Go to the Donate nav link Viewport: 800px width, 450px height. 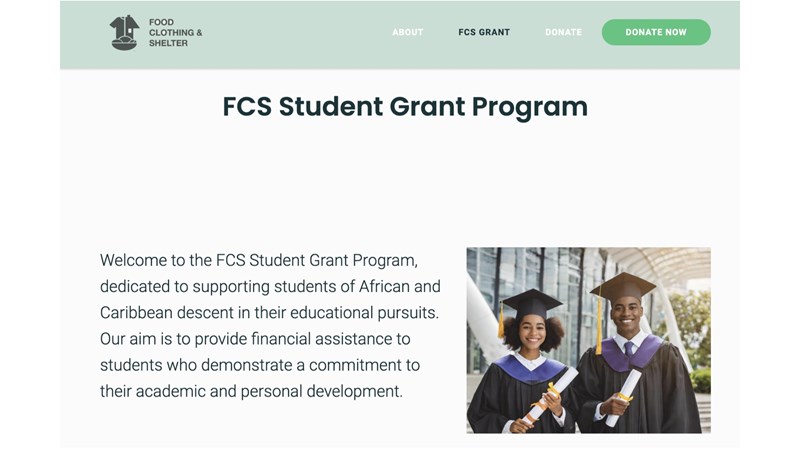pyautogui.click(x=563, y=33)
